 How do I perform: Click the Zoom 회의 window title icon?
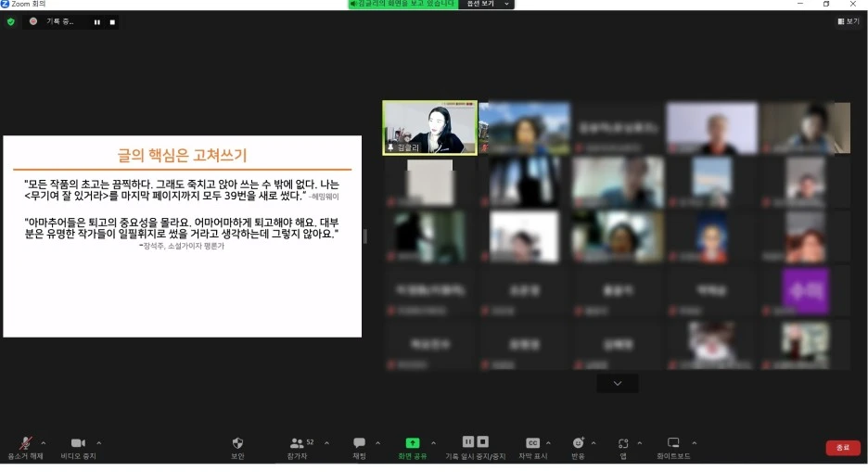point(5,4)
